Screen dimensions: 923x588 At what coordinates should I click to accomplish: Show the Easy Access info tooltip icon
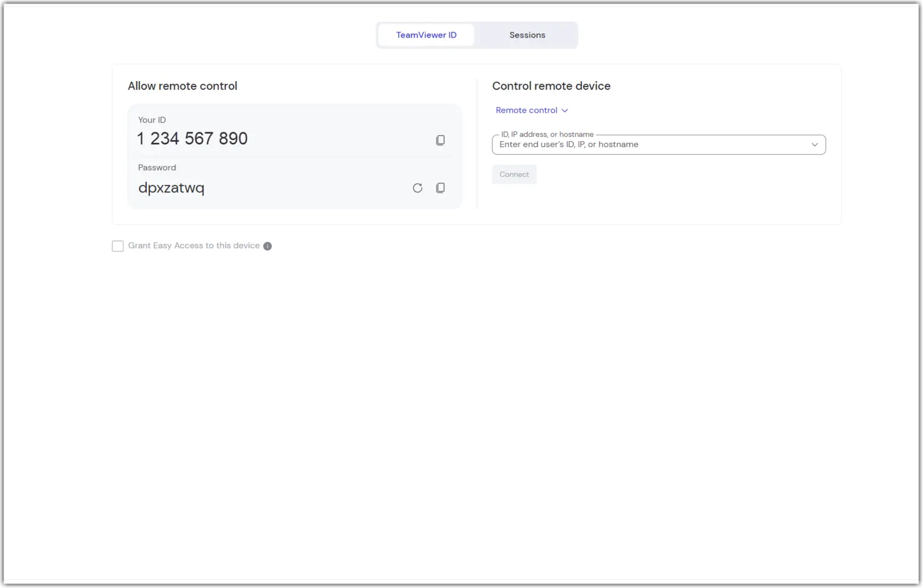tap(268, 246)
